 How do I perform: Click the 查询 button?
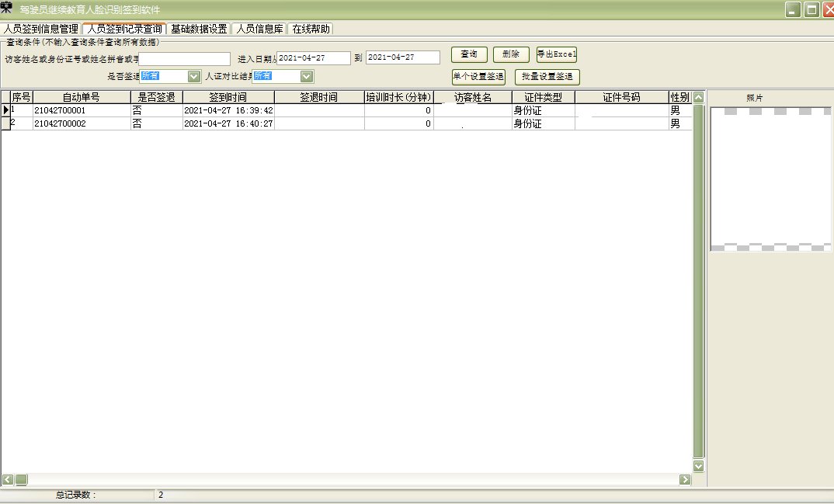click(469, 54)
